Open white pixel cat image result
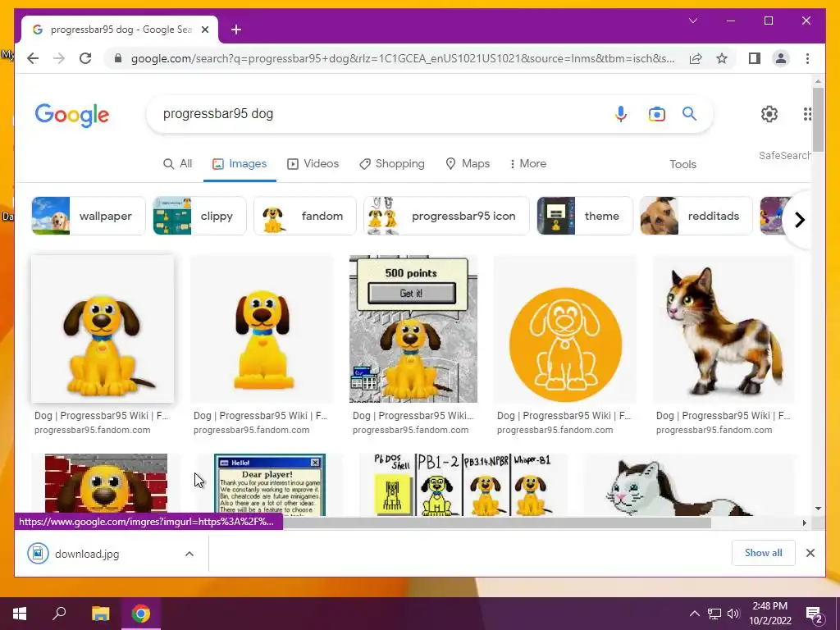 coord(688,484)
